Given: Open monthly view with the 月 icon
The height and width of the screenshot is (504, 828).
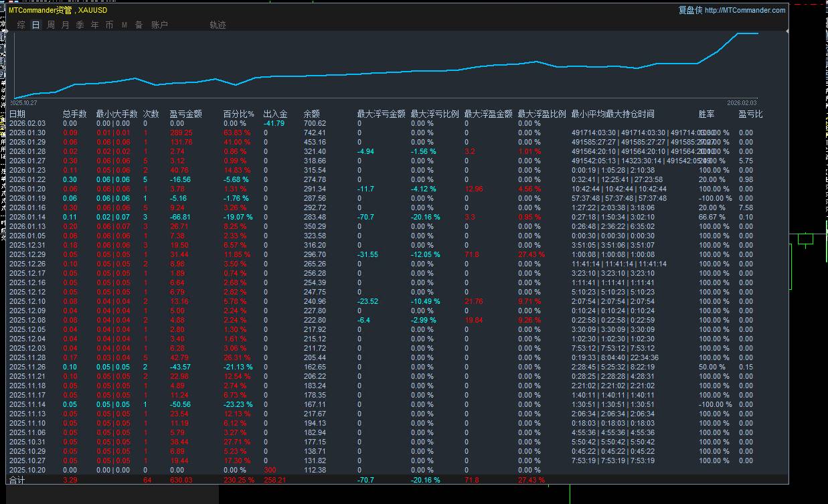Looking at the screenshot, I should click(65, 24).
